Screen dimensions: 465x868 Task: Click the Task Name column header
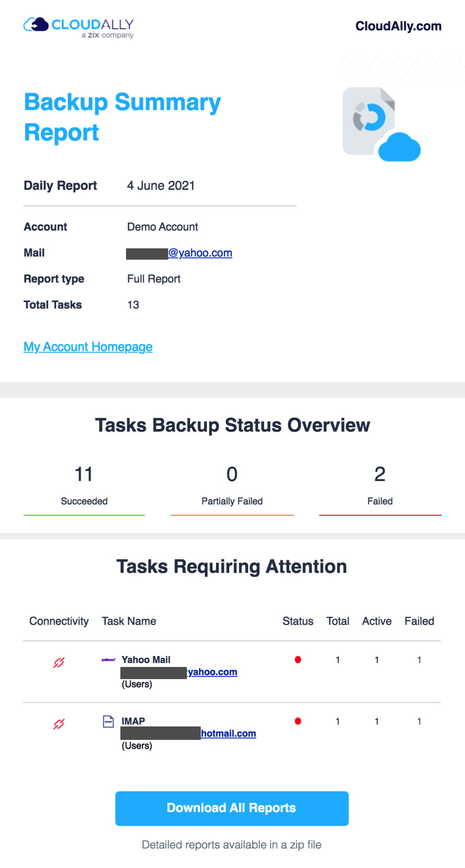pyautogui.click(x=129, y=621)
